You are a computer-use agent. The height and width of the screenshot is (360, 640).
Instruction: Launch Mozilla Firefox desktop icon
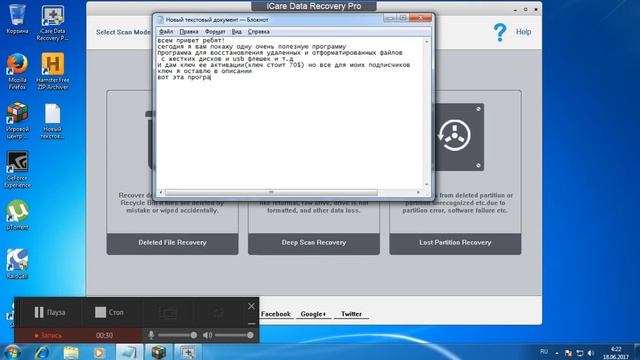tap(17, 71)
